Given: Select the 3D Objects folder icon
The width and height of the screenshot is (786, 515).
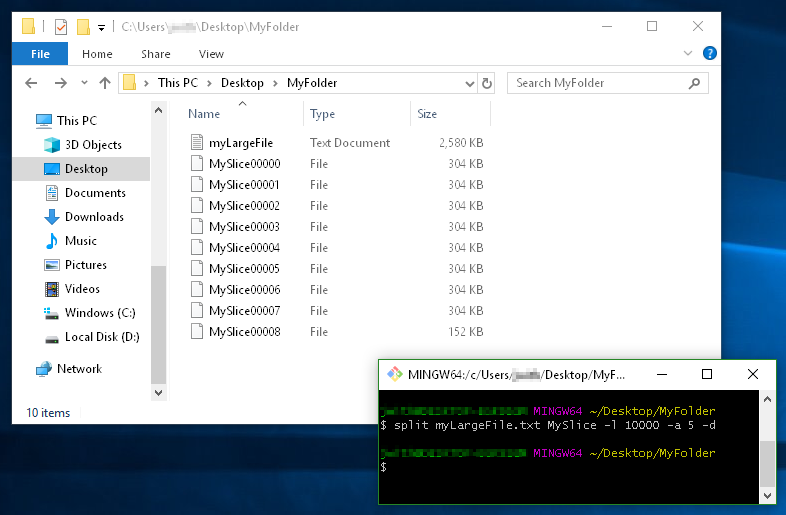Looking at the screenshot, I should click(x=52, y=145).
